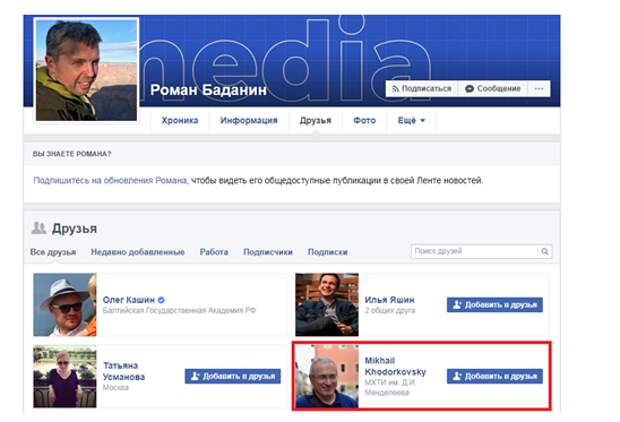Go to the Фото tab

point(364,120)
